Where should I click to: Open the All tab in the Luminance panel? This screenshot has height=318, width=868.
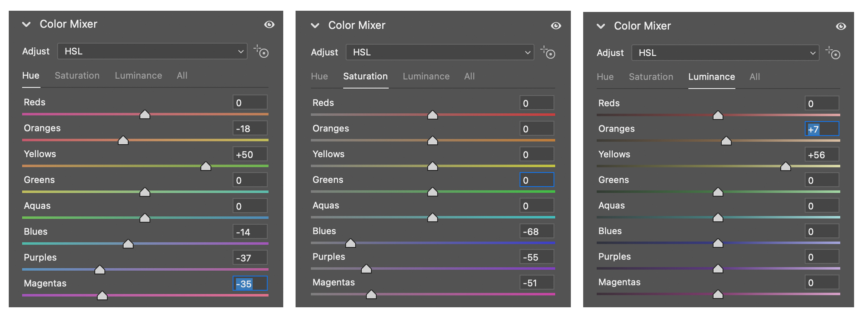click(x=755, y=77)
